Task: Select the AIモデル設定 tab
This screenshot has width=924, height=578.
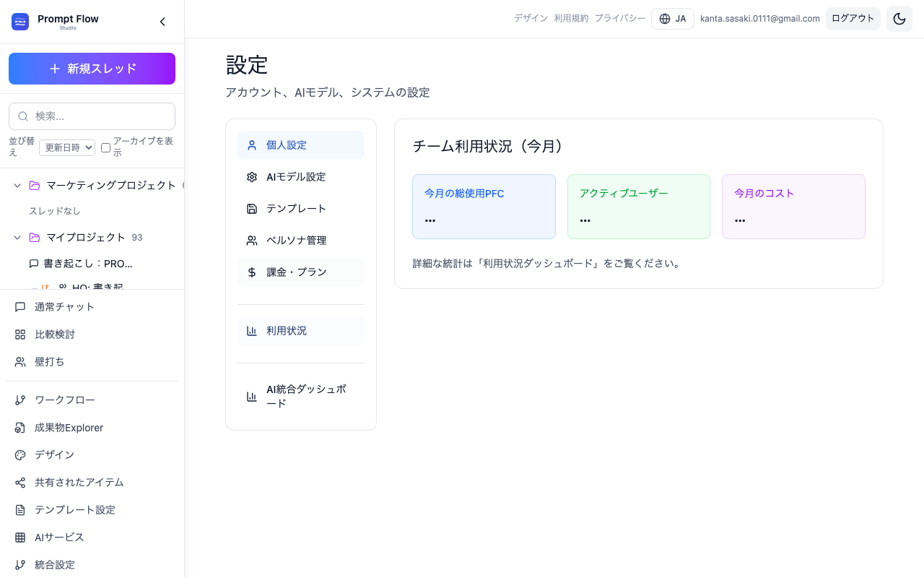Action: tap(301, 177)
